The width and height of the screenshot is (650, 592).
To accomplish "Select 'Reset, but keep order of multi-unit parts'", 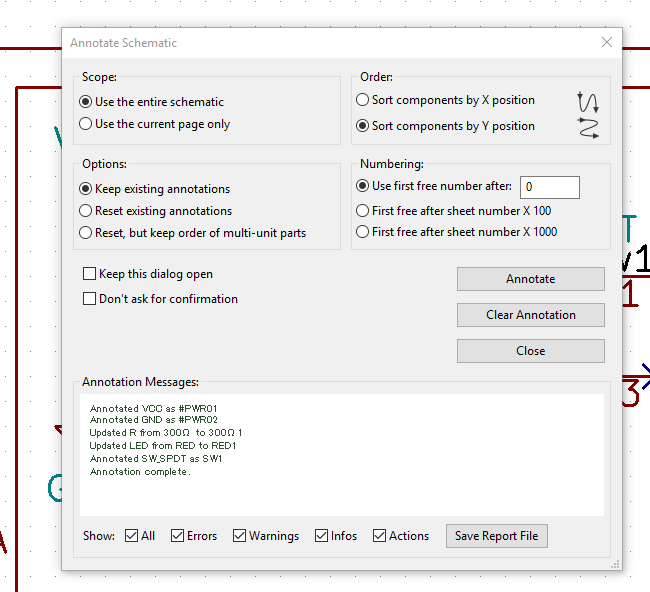I will pyautogui.click(x=192, y=233).
